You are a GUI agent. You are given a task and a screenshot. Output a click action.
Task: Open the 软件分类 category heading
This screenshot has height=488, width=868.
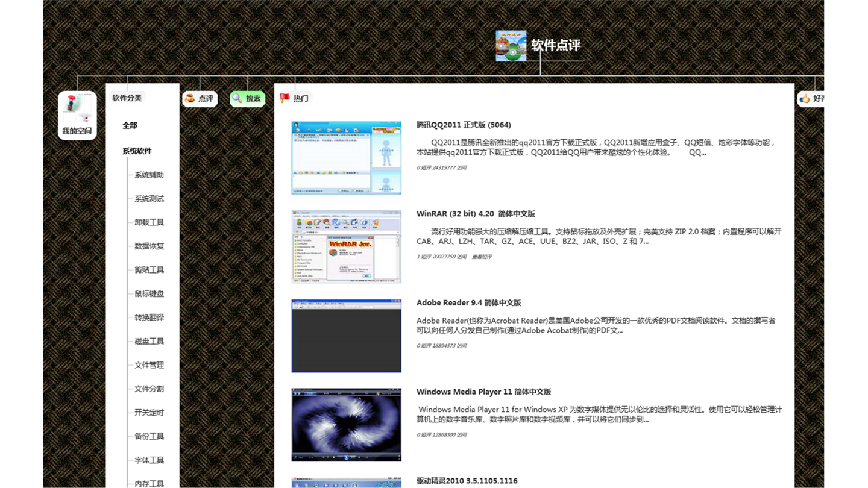(127, 98)
